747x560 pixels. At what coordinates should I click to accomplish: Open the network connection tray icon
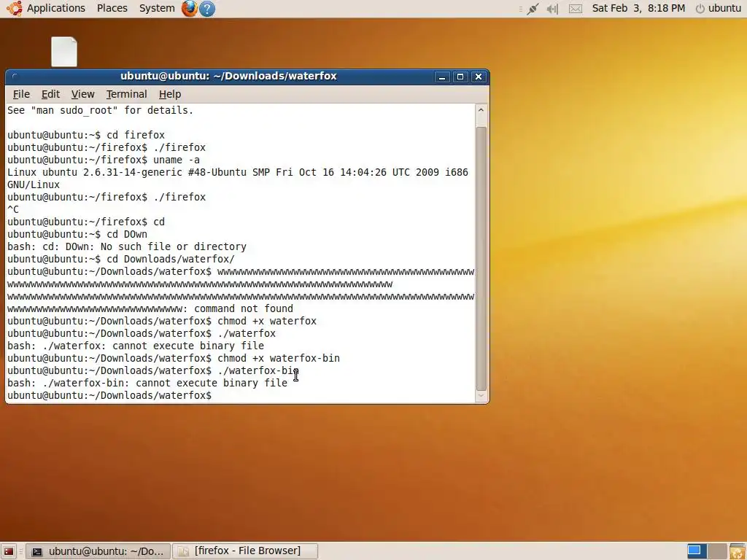pos(533,9)
